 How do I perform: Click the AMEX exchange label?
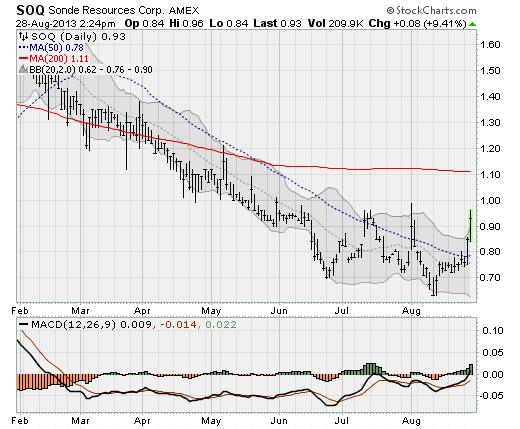point(184,11)
